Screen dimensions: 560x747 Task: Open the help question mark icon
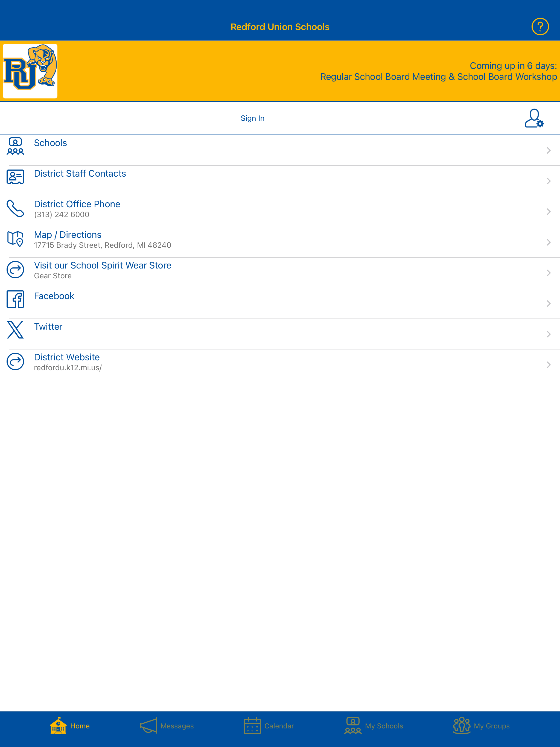pyautogui.click(x=540, y=26)
